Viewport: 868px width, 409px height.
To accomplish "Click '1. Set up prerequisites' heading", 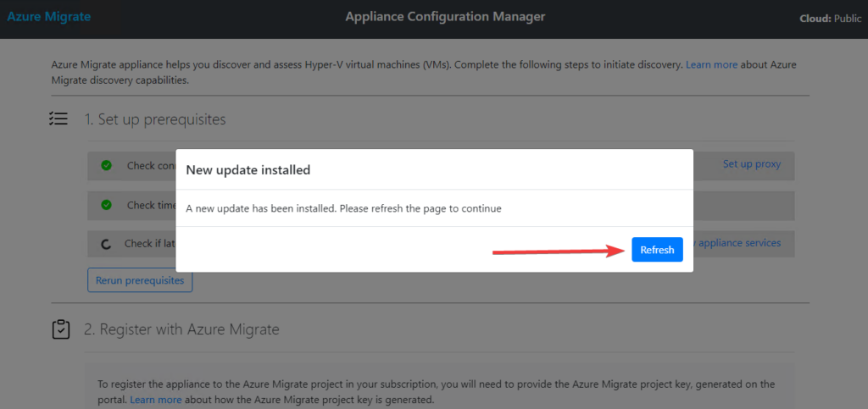I will tap(155, 119).
